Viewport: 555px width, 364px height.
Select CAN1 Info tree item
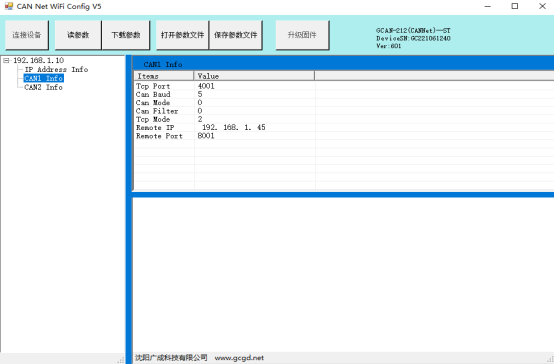click(x=44, y=78)
